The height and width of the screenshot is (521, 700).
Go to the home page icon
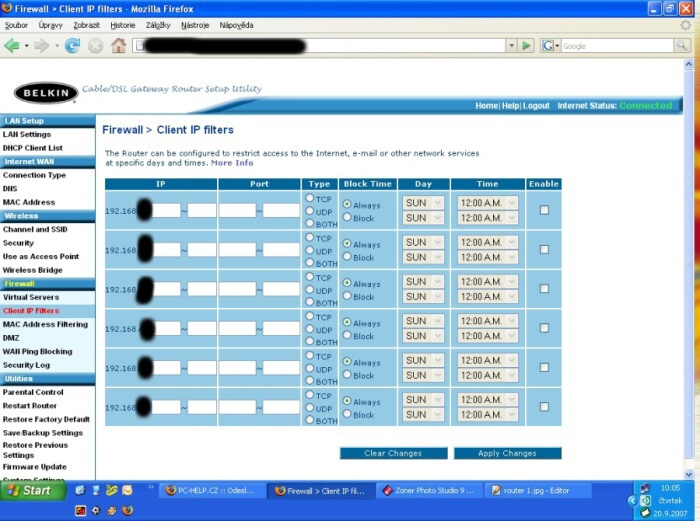click(x=118, y=46)
